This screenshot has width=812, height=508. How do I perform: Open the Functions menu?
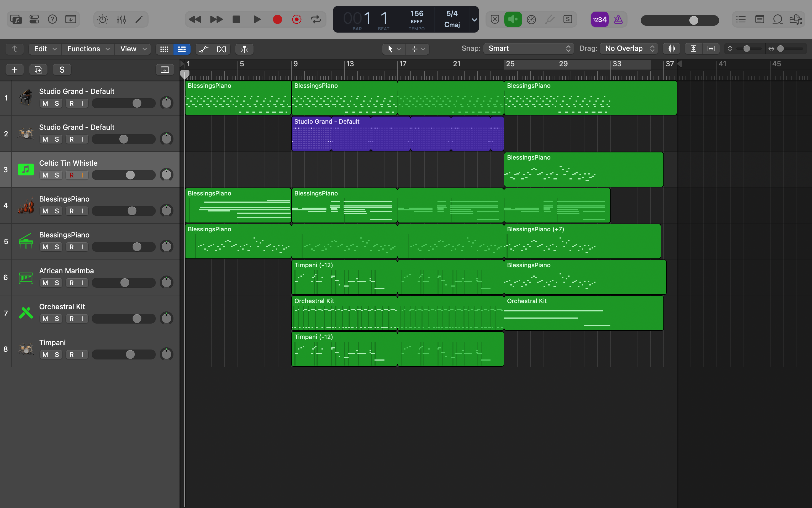tap(88, 49)
